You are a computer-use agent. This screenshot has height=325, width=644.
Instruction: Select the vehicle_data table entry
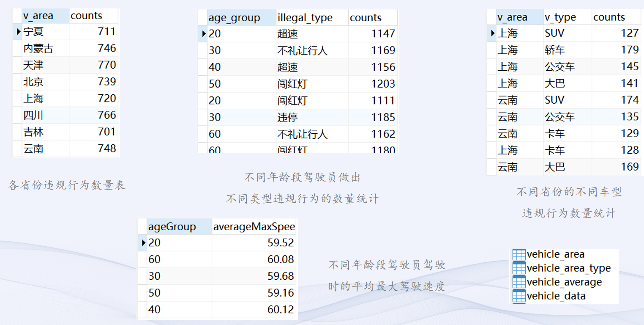[x=556, y=296]
